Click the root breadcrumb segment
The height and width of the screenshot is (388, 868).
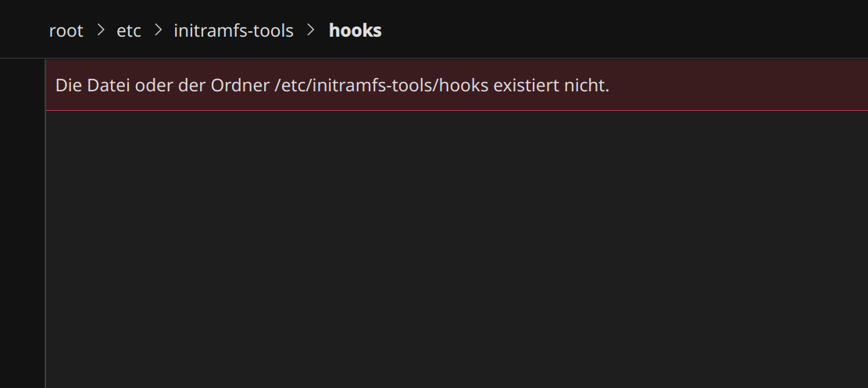coord(66,30)
